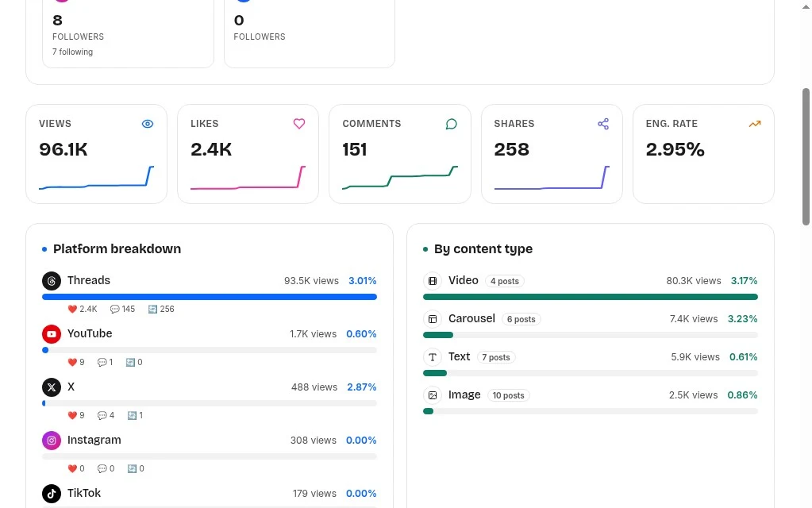Viewport: 812px width, 508px height.
Task: Click the Image views progress bar
Action: point(591,411)
